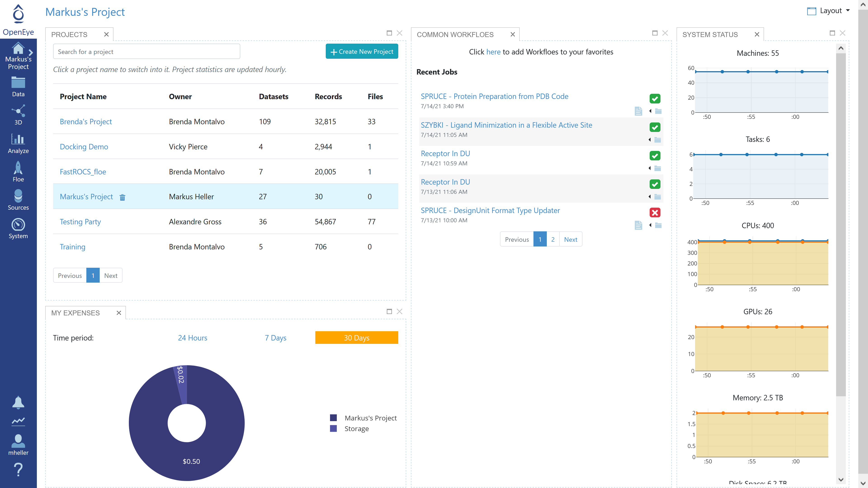Close the PROJECTS tab

click(x=106, y=34)
